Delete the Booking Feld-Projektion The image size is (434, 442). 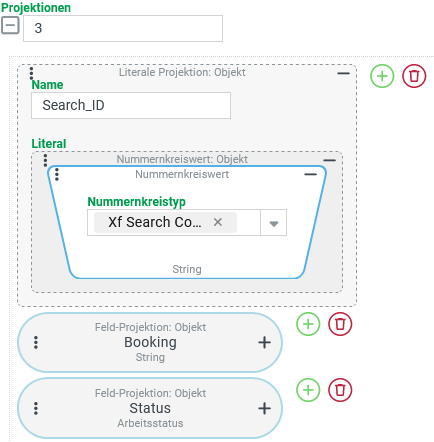tap(340, 324)
